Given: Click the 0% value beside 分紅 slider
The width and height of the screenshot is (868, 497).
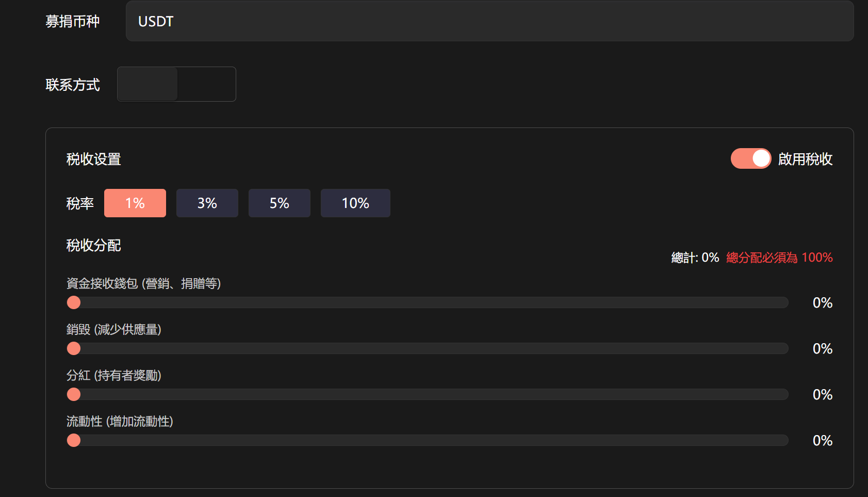Looking at the screenshot, I should [822, 395].
